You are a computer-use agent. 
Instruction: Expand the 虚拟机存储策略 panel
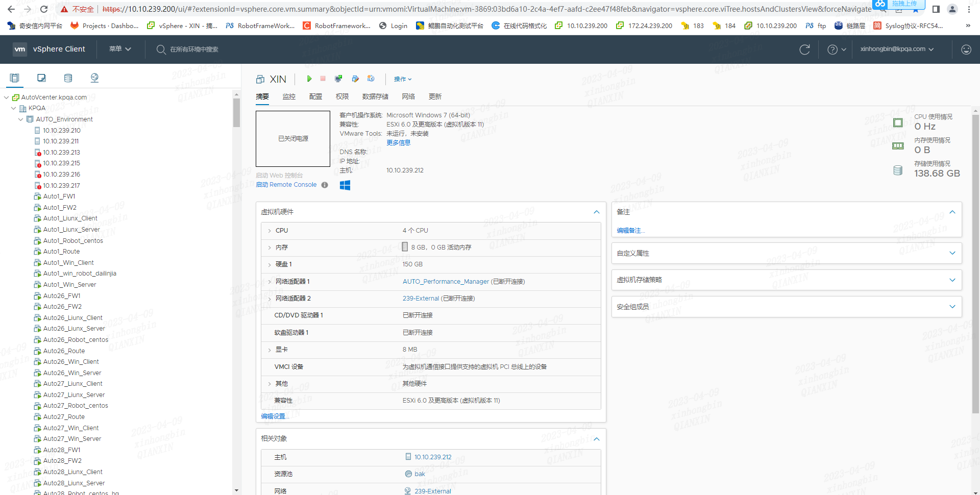(x=952, y=280)
